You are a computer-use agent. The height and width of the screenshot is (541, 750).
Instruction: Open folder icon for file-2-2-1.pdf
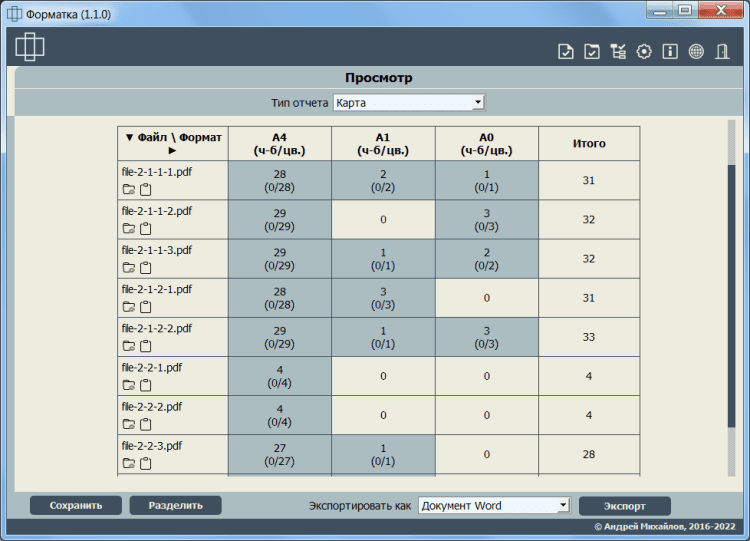(x=129, y=385)
